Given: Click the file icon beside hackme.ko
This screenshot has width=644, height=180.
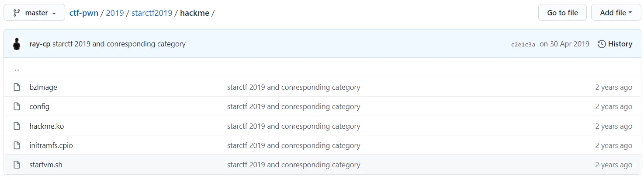Looking at the screenshot, I should (x=17, y=126).
